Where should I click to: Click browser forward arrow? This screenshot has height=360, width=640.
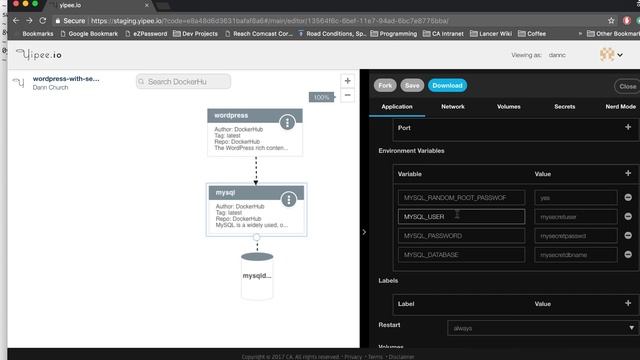point(29,20)
